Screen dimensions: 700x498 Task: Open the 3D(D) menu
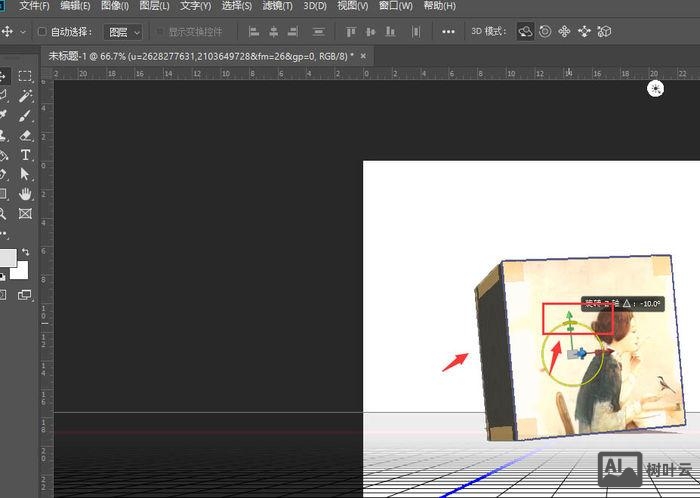click(x=315, y=6)
